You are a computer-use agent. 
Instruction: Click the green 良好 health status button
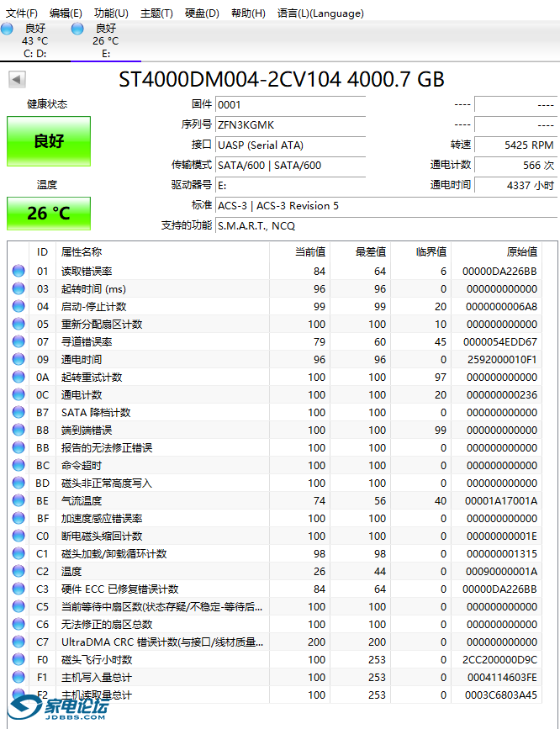[49, 141]
